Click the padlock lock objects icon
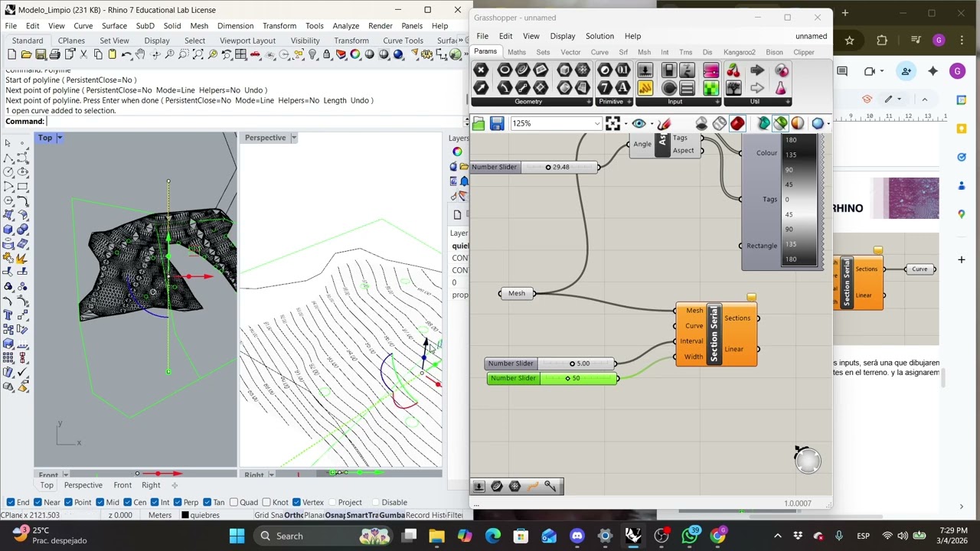The width and height of the screenshot is (980, 551). click(327, 54)
